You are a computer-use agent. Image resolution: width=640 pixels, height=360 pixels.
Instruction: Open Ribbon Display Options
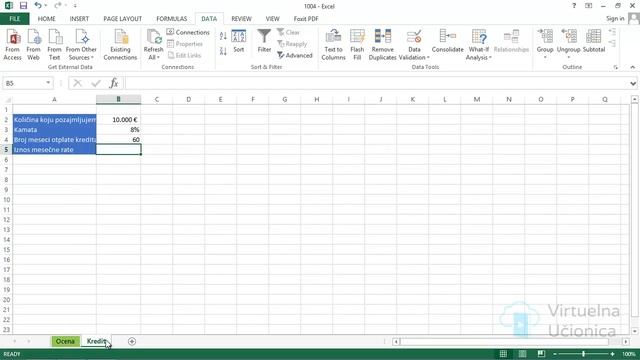coord(588,6)
